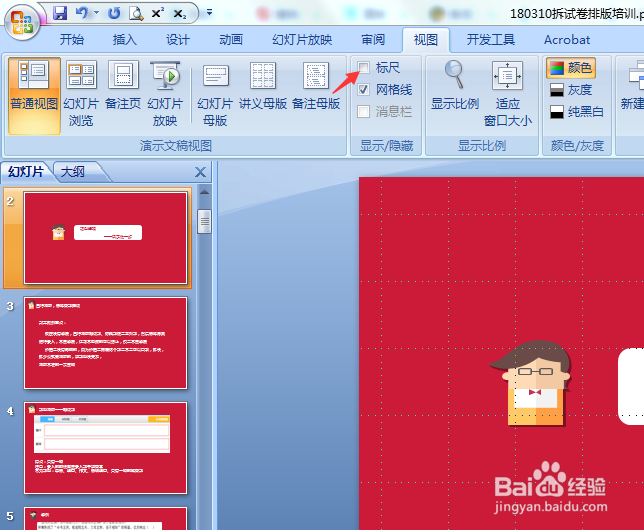Select slide 3 thumbnail
Image resolution: width=644 pixels, height=530 pixels.
click(106, 343)
